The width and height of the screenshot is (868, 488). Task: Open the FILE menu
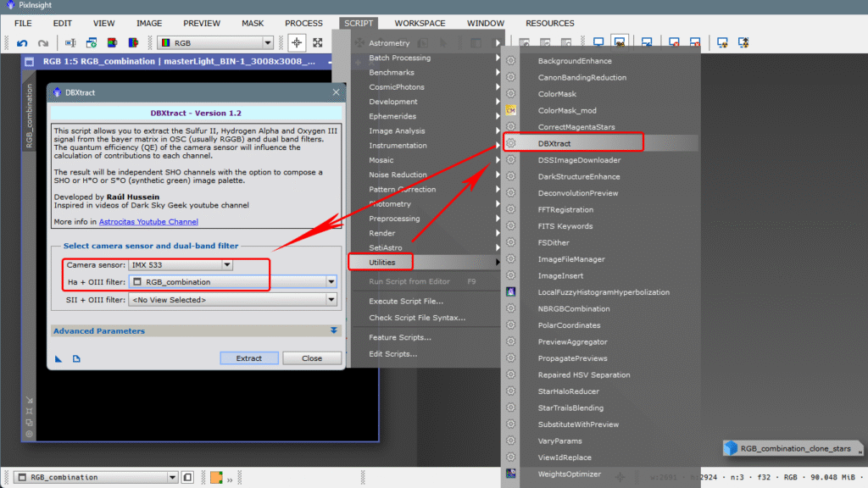tap(23, 23)
